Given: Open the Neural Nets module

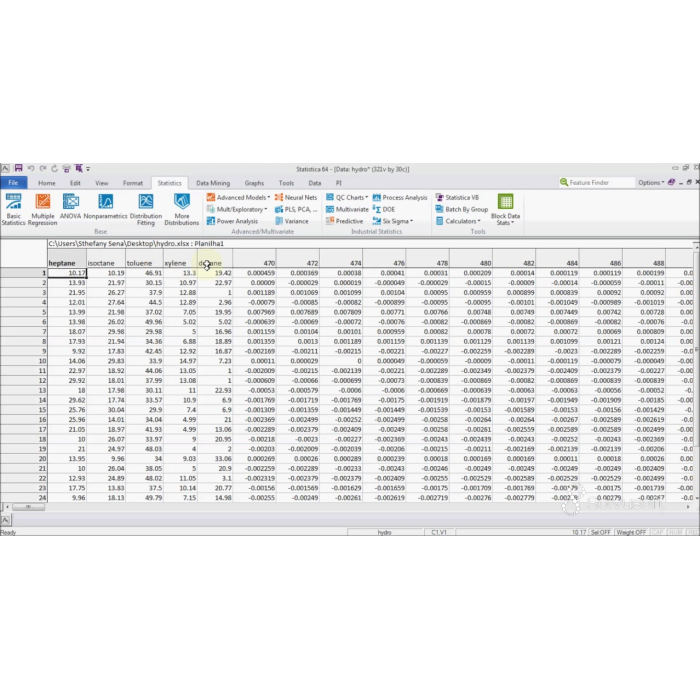Looking at the screenshot, I should coord(296,197).
